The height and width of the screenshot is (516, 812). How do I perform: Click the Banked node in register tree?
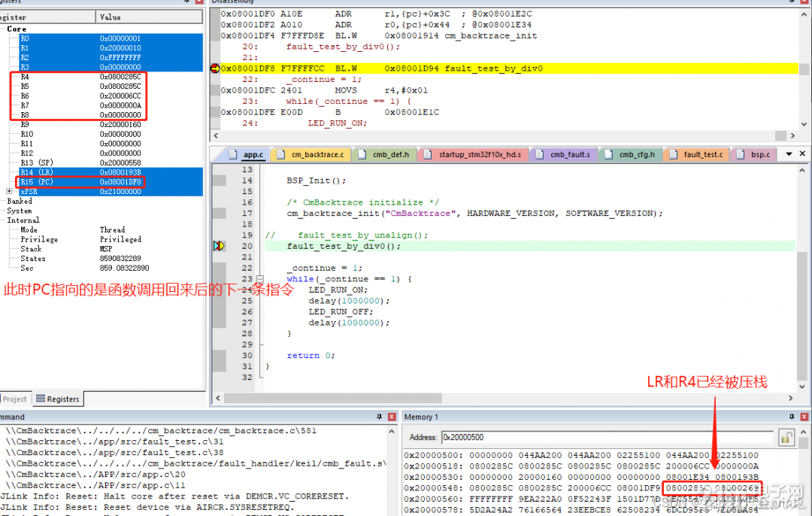pos(19,201)
